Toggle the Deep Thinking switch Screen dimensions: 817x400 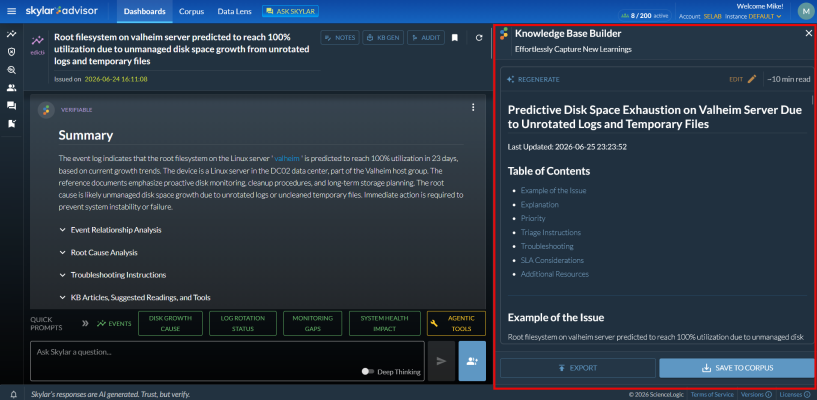[368, 372]
